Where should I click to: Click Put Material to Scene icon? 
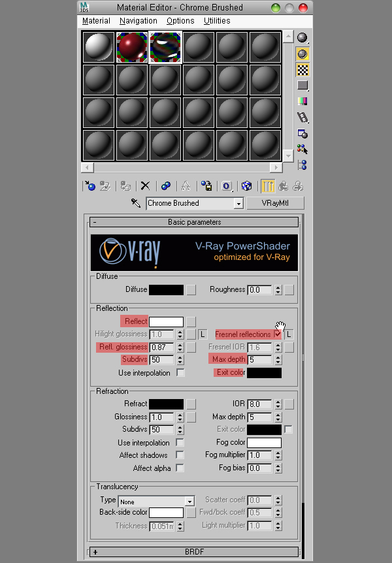[105, 185]
